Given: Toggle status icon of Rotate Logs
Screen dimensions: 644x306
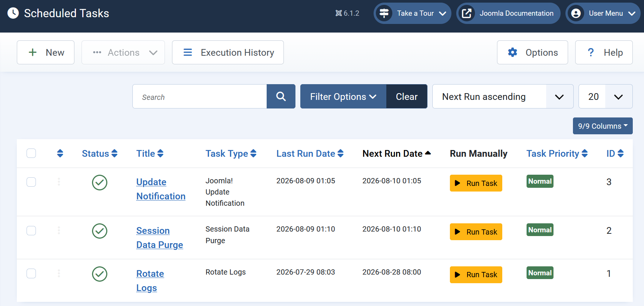Looking at the screenshot, I should click(99, 274).
